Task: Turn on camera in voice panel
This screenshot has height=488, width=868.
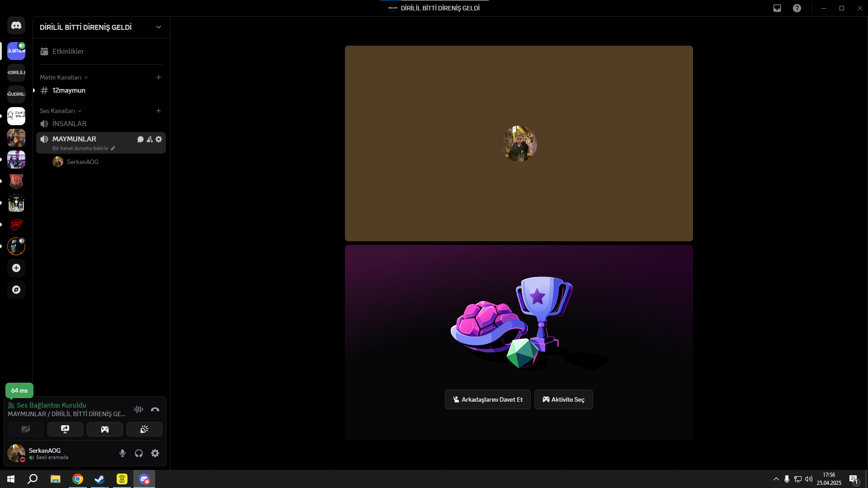Action: [26, 429]
